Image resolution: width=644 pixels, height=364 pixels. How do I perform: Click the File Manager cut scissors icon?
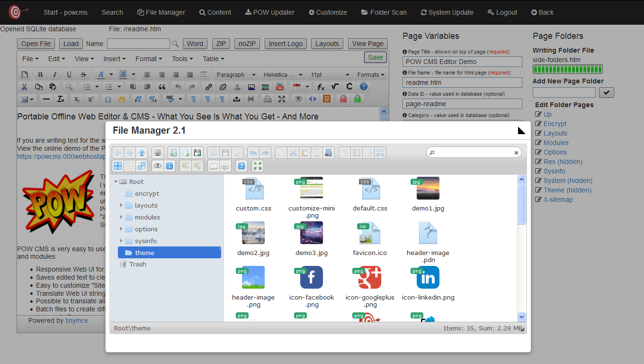293,153
